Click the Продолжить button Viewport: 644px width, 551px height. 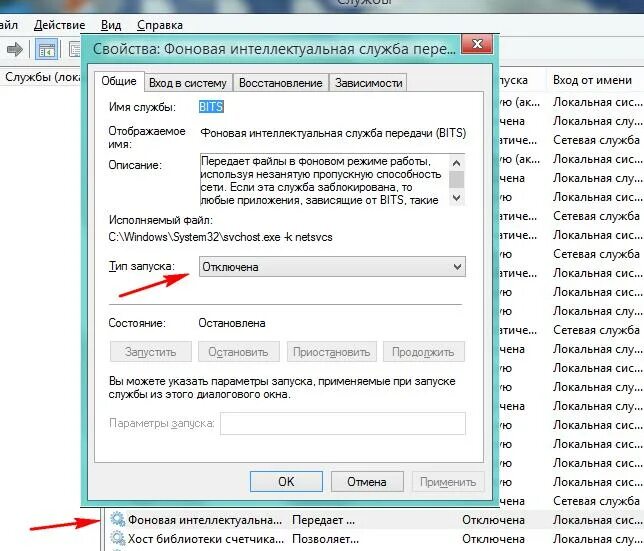pyautogui.click(x=423, y=352)
